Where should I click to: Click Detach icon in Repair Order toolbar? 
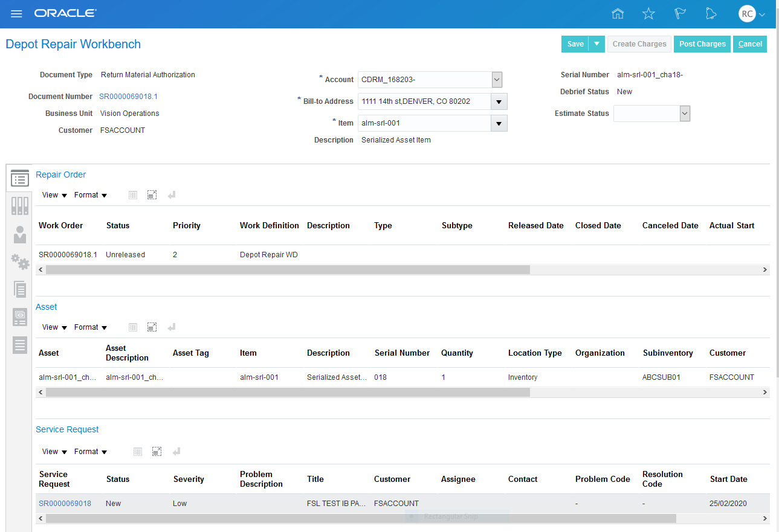tap(152, 195)
